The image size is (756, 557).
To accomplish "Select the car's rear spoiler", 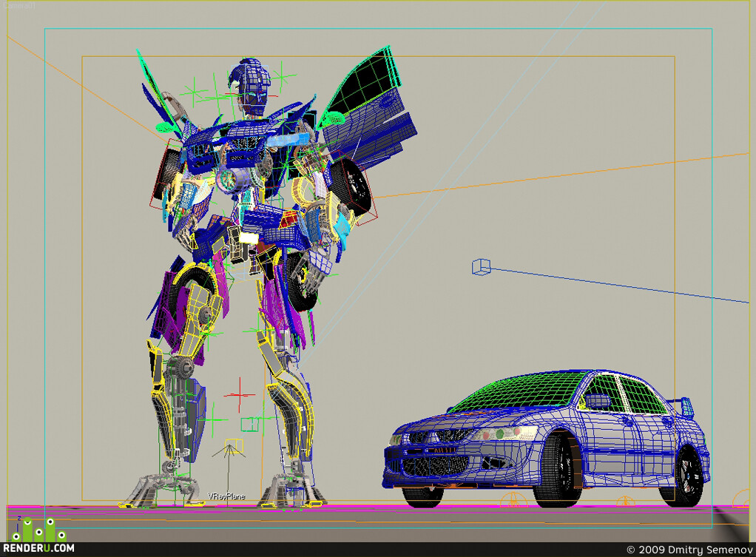I will click(684, 406).
